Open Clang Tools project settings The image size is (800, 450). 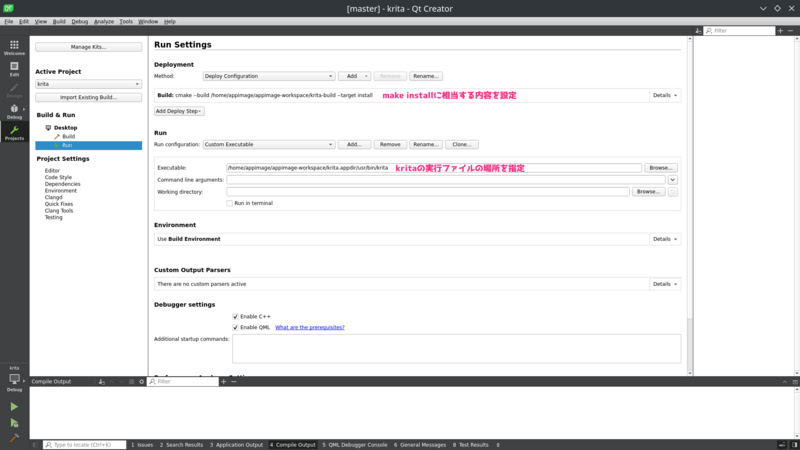pyautogui.click(x=59, y=211)
